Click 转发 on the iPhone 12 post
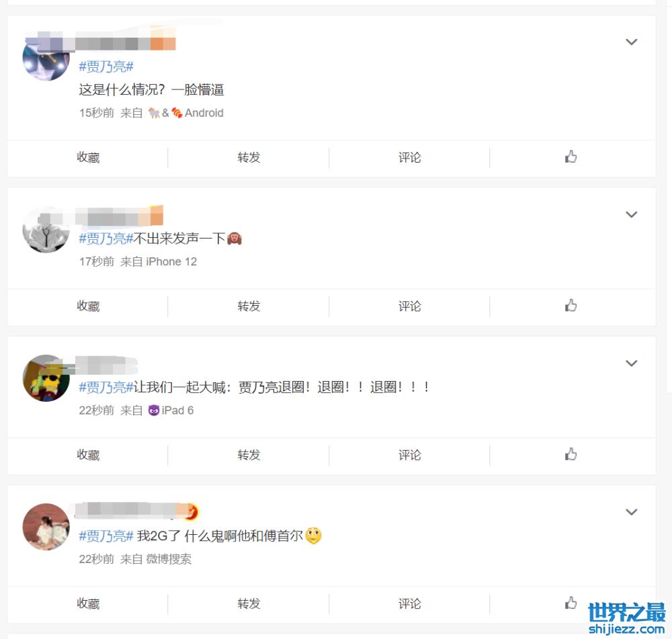This screenshot has height=639, width=672. [x=249, y=306]
